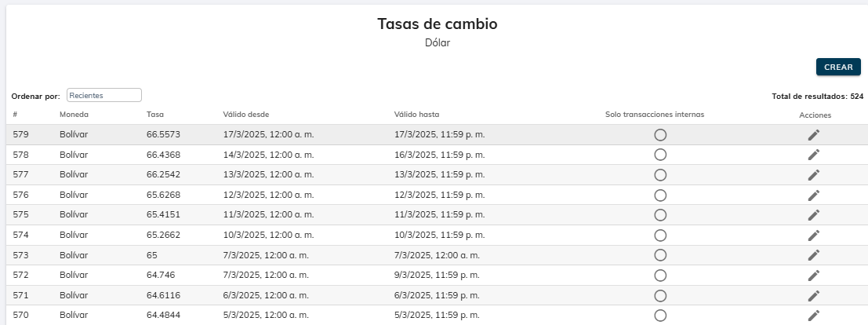Select internal transactions circle on row 573
This screenshot has width=868, height=325.
point(660,255)
